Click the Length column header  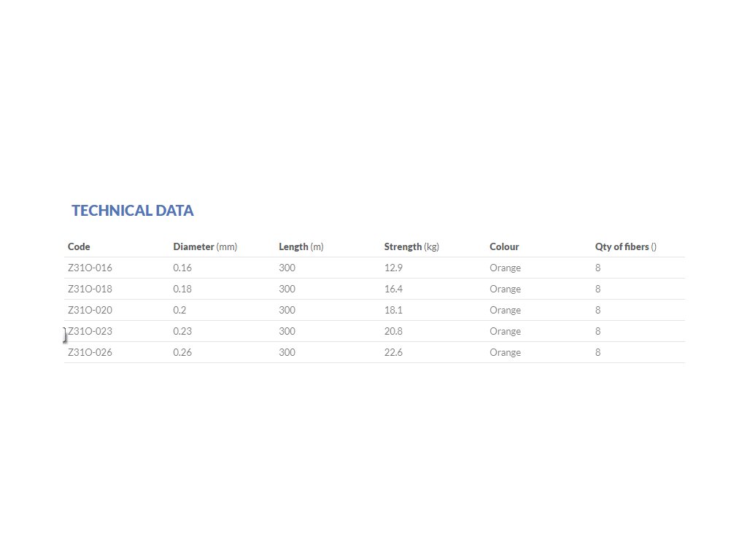294,246
